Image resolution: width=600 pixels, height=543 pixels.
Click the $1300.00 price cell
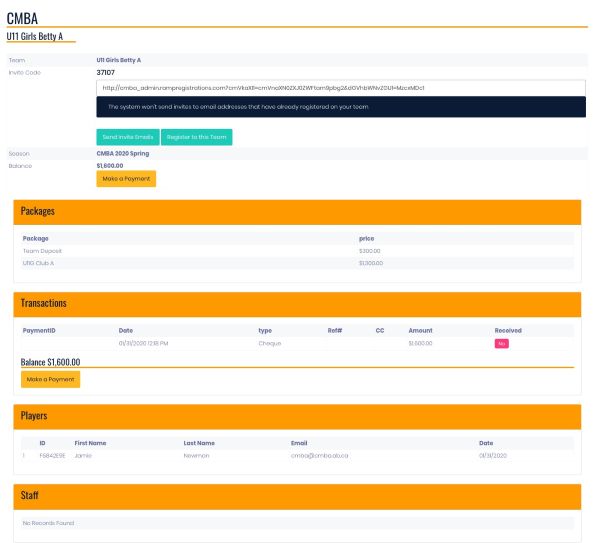pyautogui.click(x=371, y=263)
